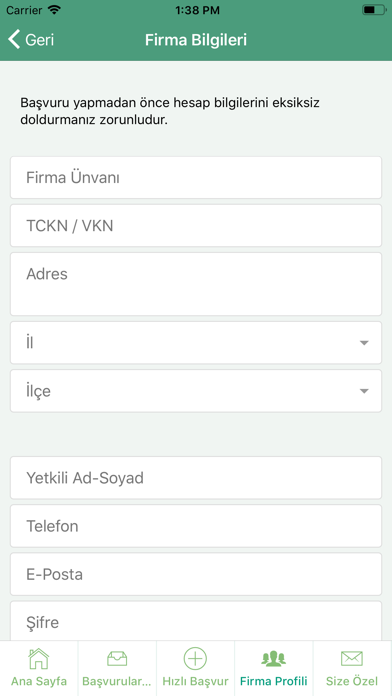Tap the Ana Sayfa house icon

(39, 658)
